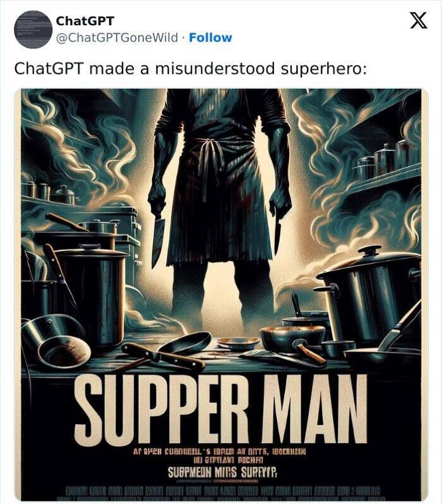Click the SUPPER MAN title lettering
The image size is (442, 504).
[220, 409]
